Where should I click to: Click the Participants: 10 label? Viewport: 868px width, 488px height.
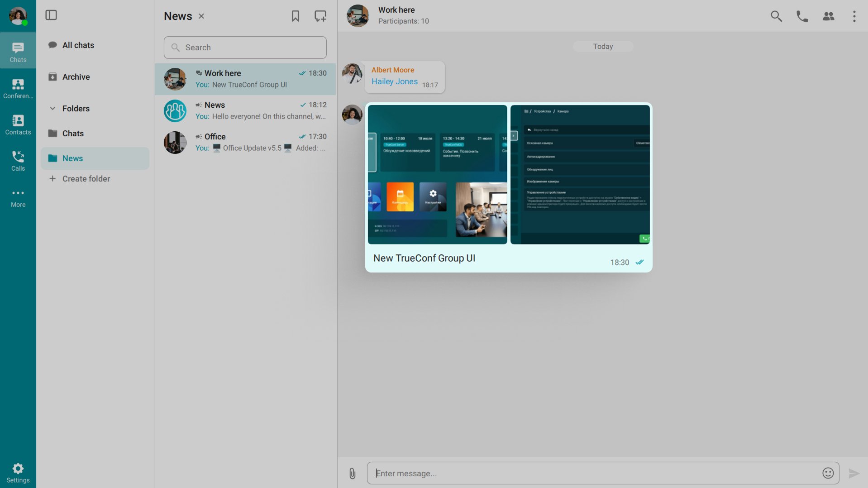click(x=404, y=21)
